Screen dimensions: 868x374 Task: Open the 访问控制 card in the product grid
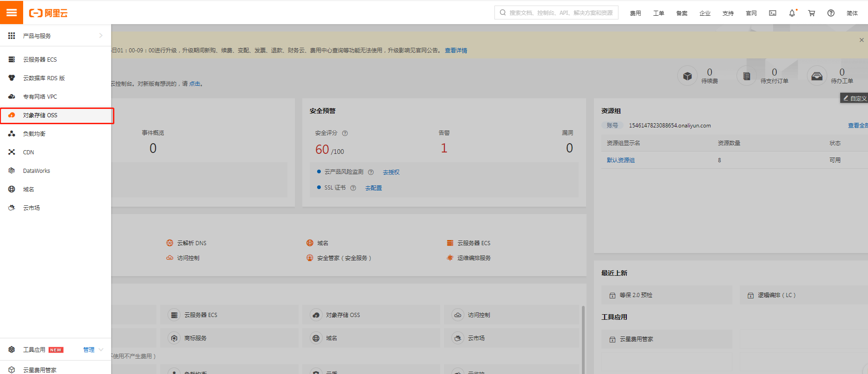[x=511, y=315]
